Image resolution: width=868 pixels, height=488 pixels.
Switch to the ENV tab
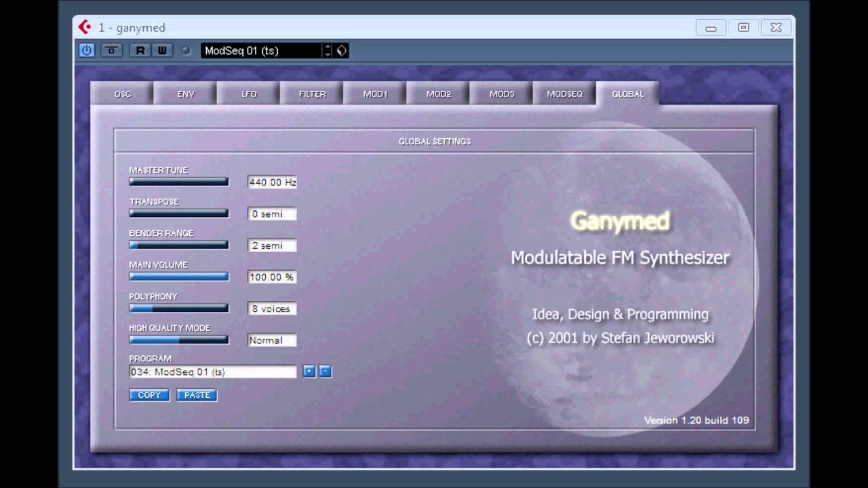tap(186, 94)
